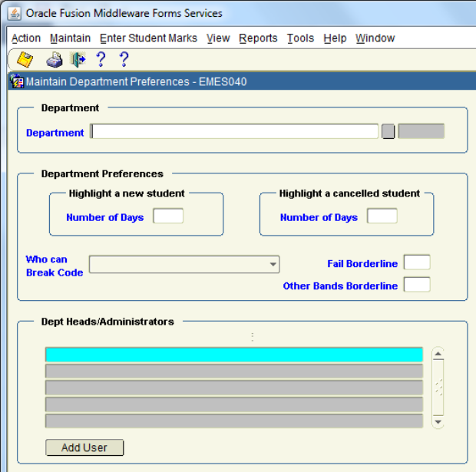Viewport: 476px width, 472px height.
Task: Click into the Department text field
Action: click(234, 132)
